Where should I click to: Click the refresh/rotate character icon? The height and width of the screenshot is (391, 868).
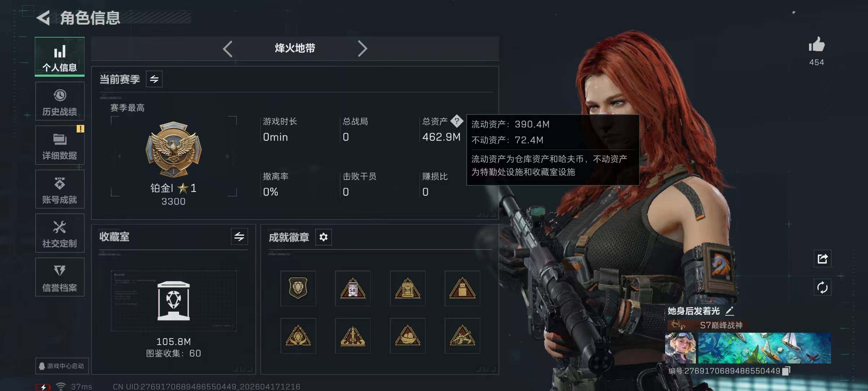822,287
